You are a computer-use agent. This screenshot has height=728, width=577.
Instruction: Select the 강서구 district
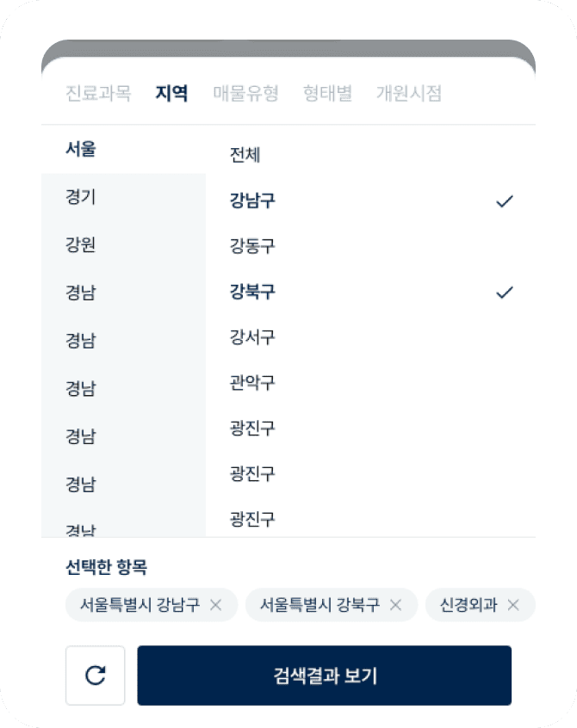coord(252,337)
